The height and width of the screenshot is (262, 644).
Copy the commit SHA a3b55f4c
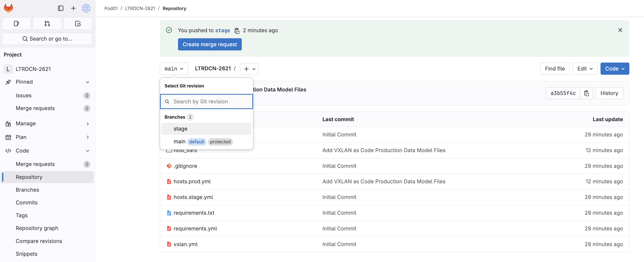click(586, 93)
